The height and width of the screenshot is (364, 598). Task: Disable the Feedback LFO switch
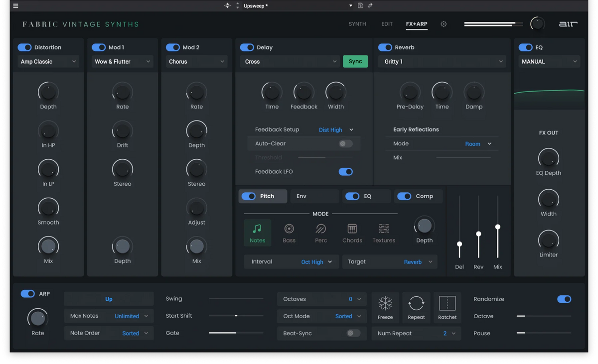[x=345, y=172]
